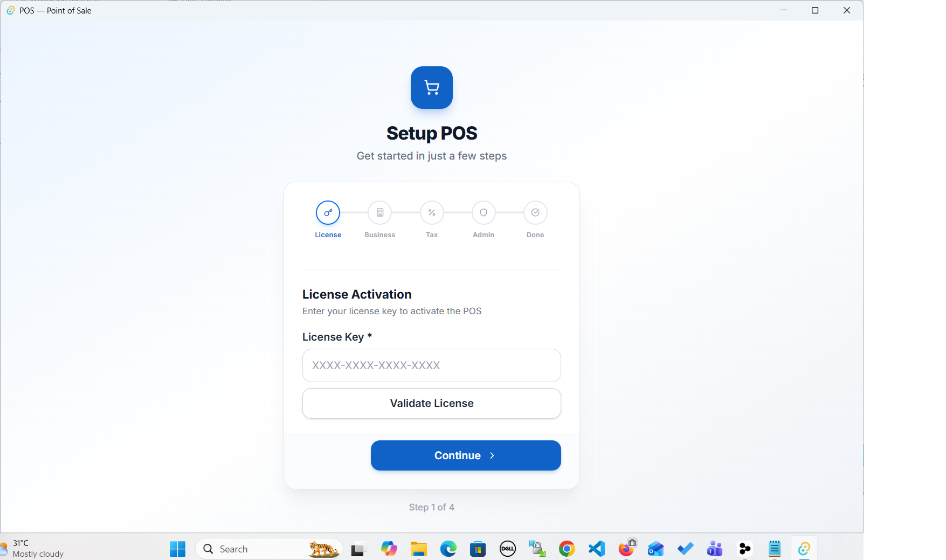Click the Done step label
Viewport: 946px width, 560px height.
tap(535, 235)
